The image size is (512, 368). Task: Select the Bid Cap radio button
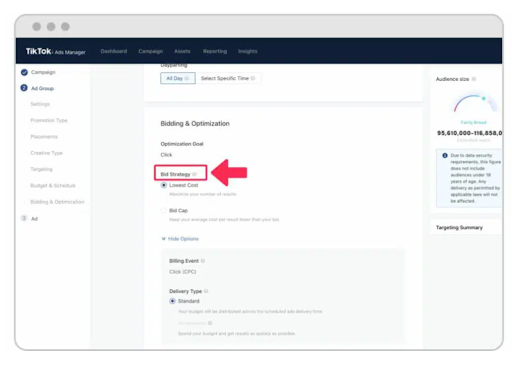164,210
